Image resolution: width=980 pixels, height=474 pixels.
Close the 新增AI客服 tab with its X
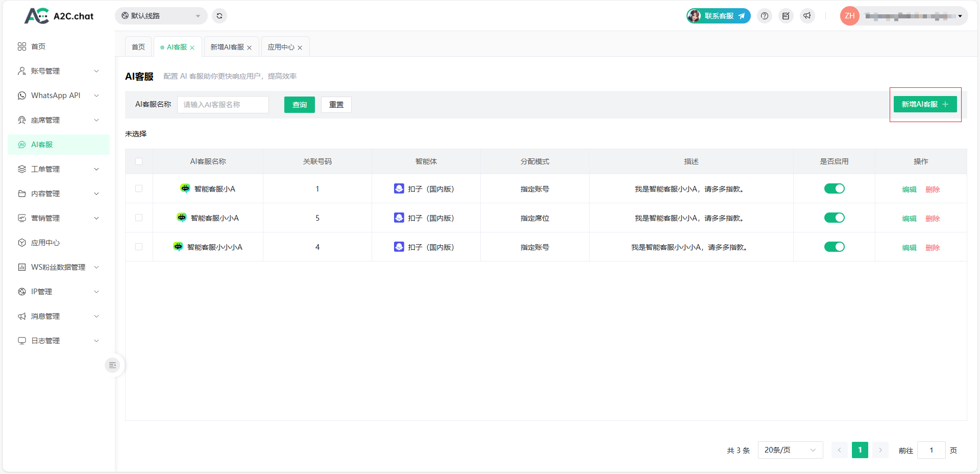[250, 48]
